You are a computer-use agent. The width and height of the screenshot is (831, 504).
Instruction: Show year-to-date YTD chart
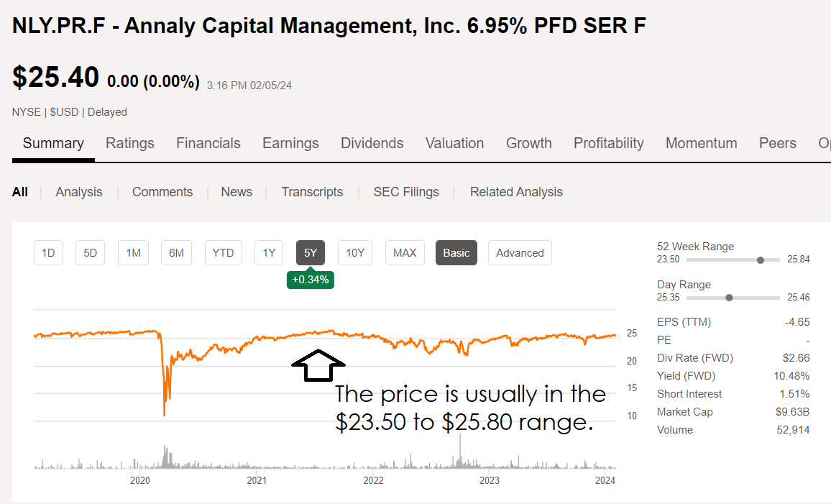223,253
